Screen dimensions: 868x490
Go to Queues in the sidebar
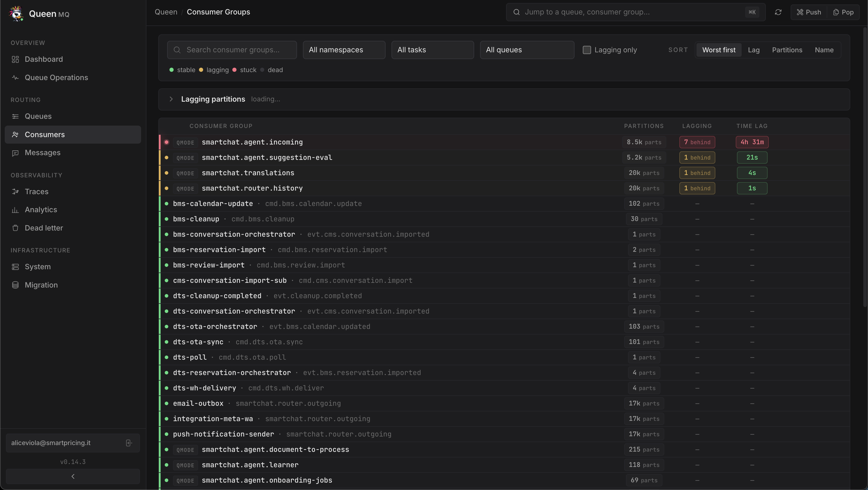click(x=73, y=116)
